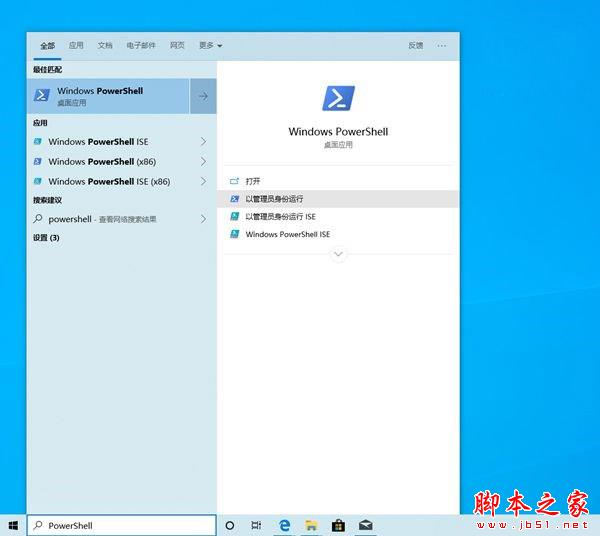This screenshot has height=536, width=600.
Task: Open File Explorer from the taskbar
Action: pos(311,526)
